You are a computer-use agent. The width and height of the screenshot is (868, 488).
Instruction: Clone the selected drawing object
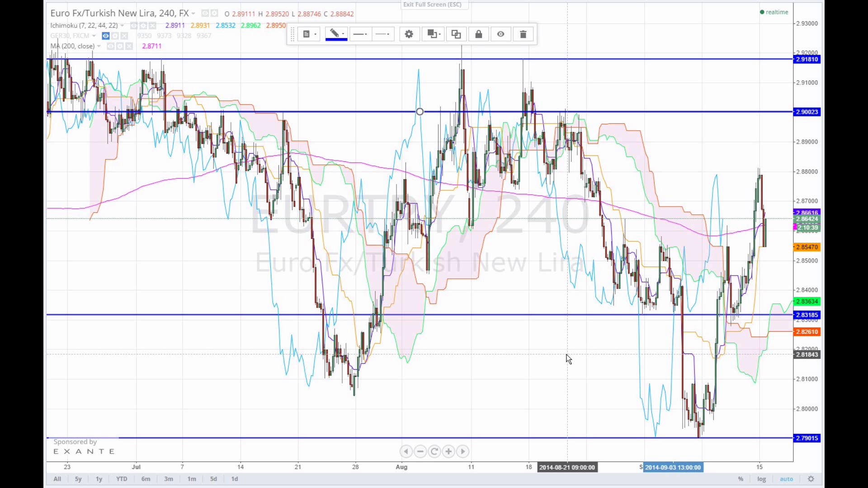tap(456, 34)
